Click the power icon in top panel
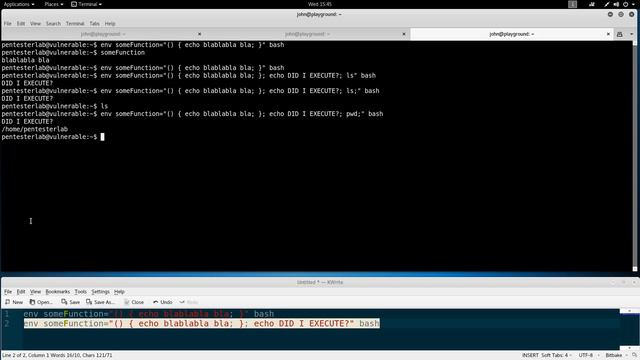Screen dimensions: 640x360 coord(625,4)
